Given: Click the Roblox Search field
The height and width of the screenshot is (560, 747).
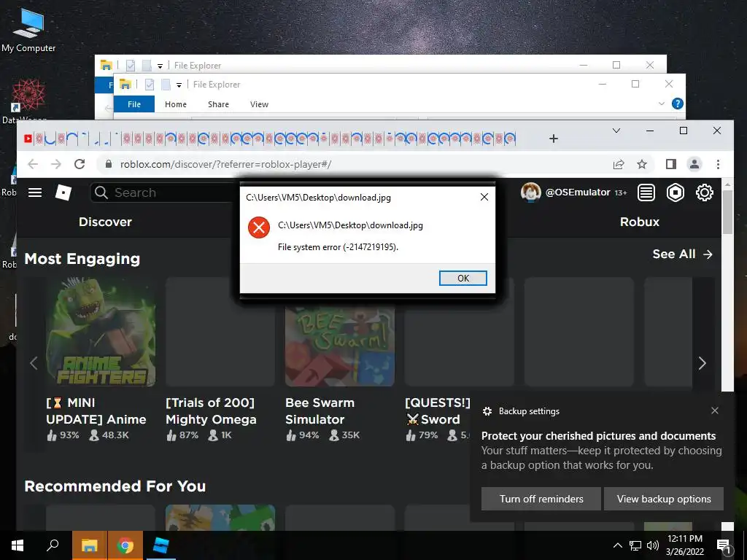Looking at the screenshot, I should click(x=164, y=192).
